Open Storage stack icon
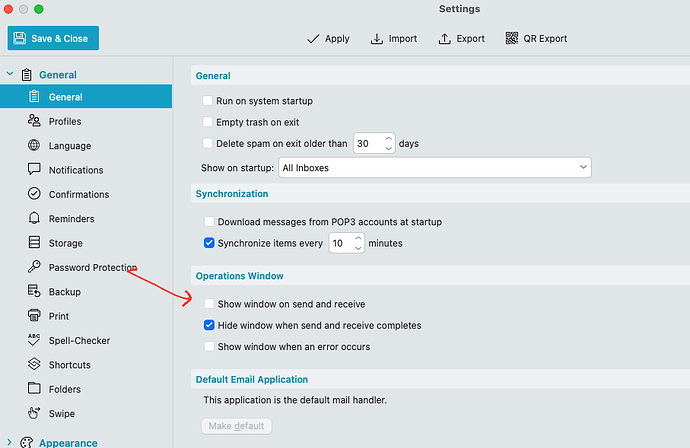This screenshot has height=448, width=690. (x=34, y=242)
